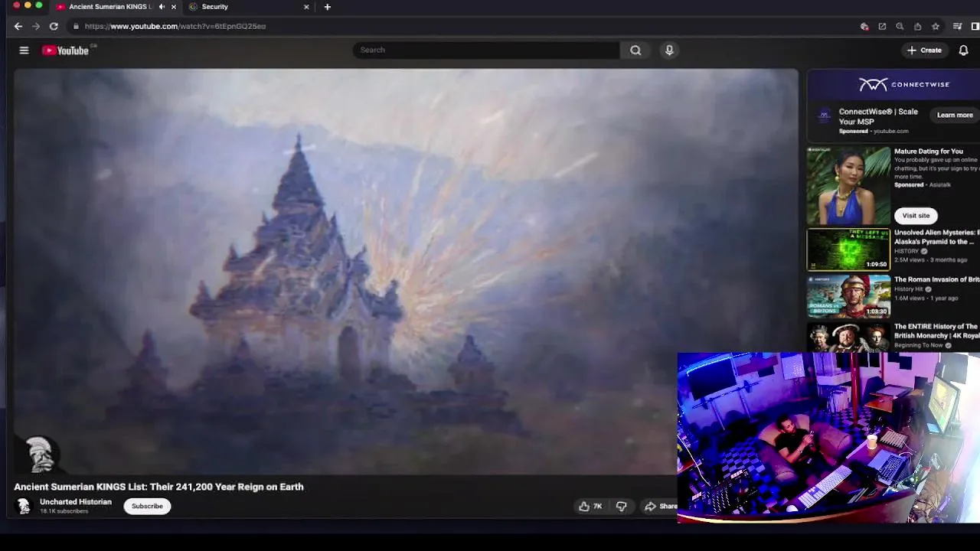
Task: Open the British Monarchy video thumbnail
Action: coord(848,337)
